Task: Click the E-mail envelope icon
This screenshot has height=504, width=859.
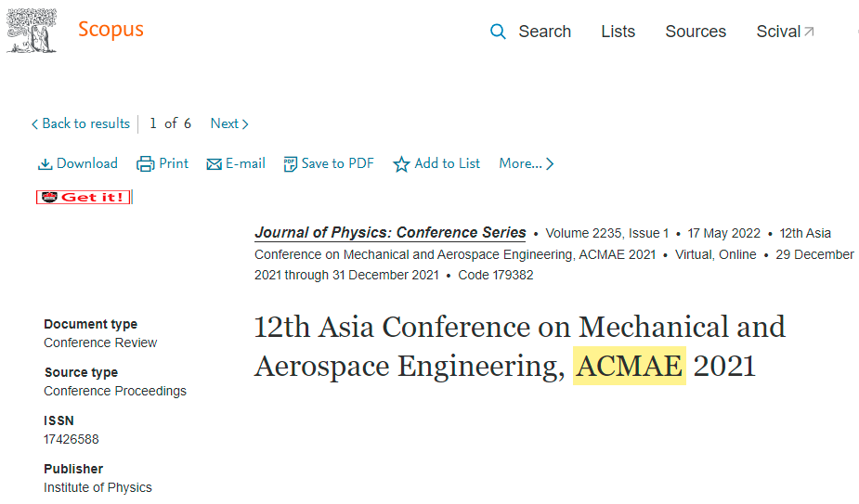Action: coord(215,163)
